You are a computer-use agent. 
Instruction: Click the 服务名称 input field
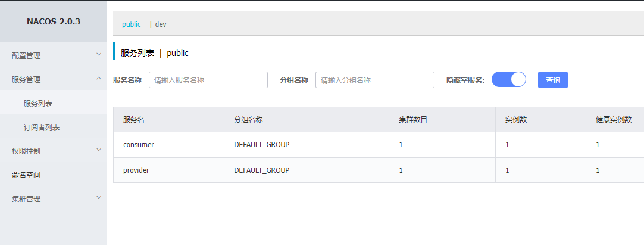click(x=208, y=80)
